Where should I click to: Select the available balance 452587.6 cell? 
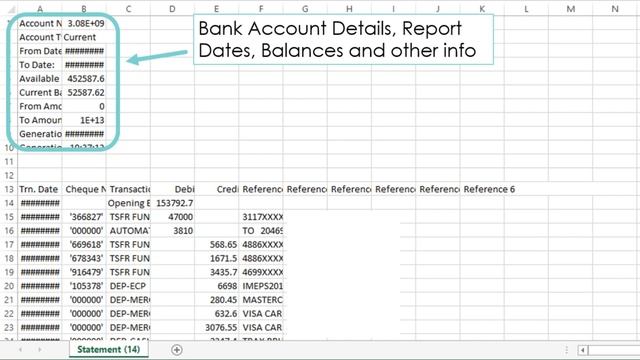pyautogui.click(x=84, y=79)
